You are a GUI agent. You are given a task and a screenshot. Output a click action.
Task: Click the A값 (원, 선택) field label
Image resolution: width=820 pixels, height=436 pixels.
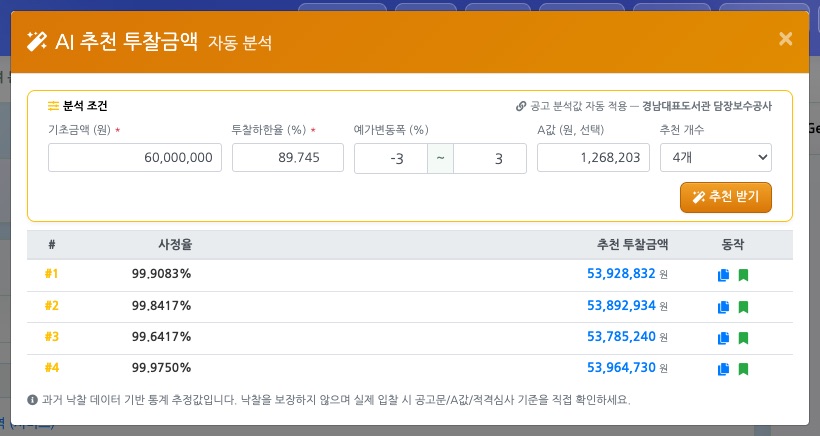571,130
